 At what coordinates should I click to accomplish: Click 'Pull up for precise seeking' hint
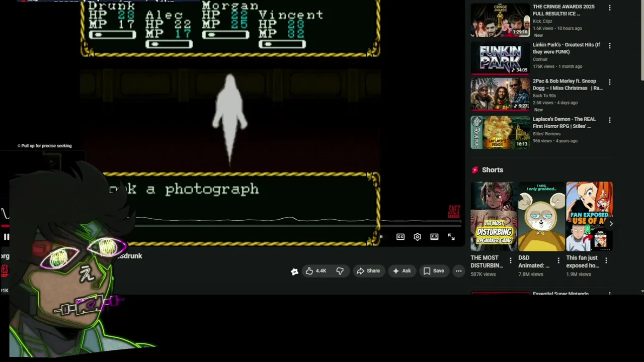click(44, 146)
